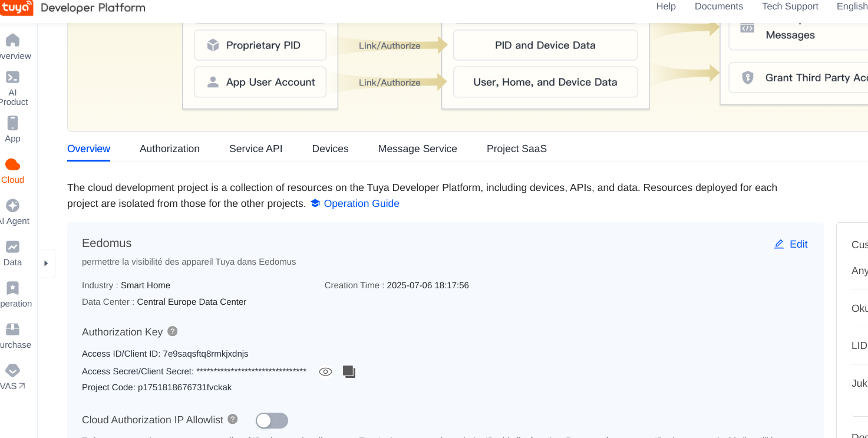This screenshot has width=868, height=438.
Task: Open the English language dropdown
Action: click(852, 6)
